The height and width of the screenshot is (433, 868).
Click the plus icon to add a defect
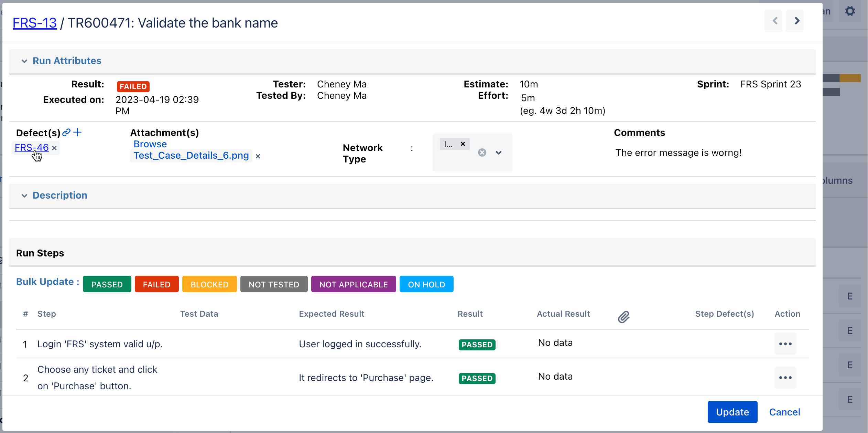click(x=78, y=132)
